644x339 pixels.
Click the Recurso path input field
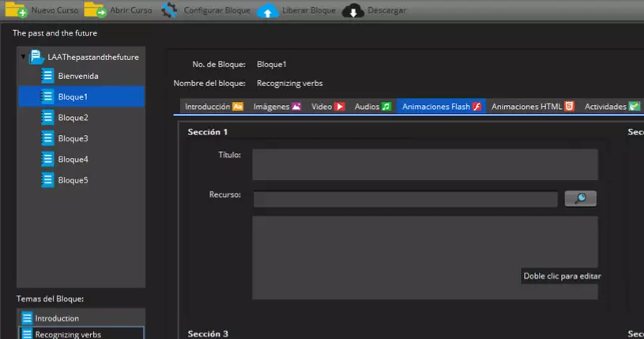tap(405, 199)
